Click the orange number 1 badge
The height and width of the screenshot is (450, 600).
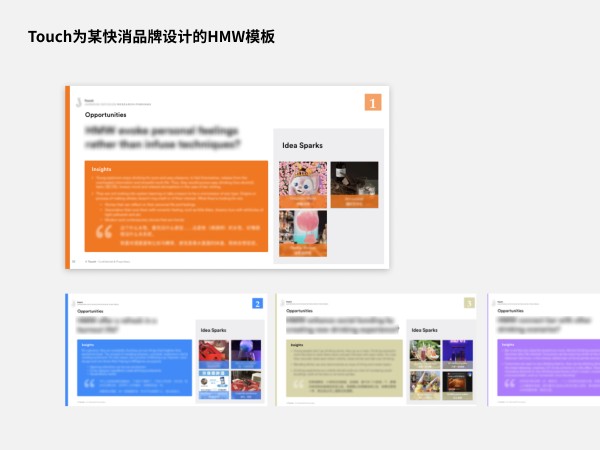click(x=373, y=102)
